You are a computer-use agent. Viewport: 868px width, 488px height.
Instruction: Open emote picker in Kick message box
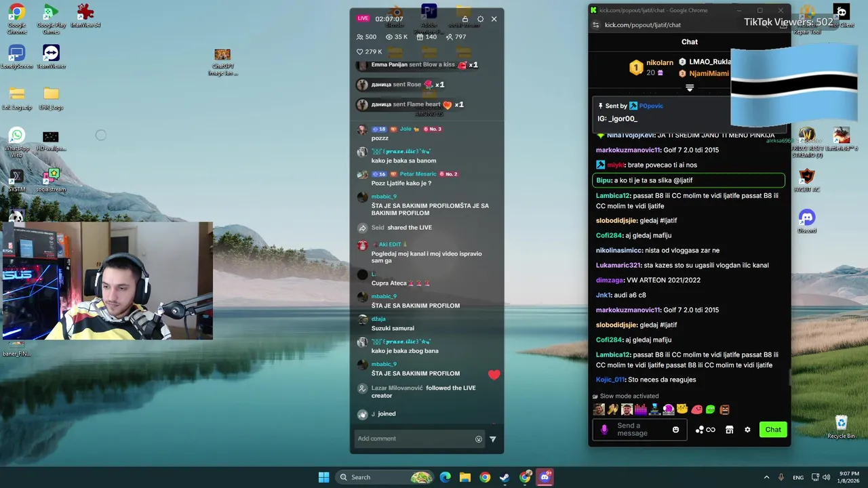675,430
